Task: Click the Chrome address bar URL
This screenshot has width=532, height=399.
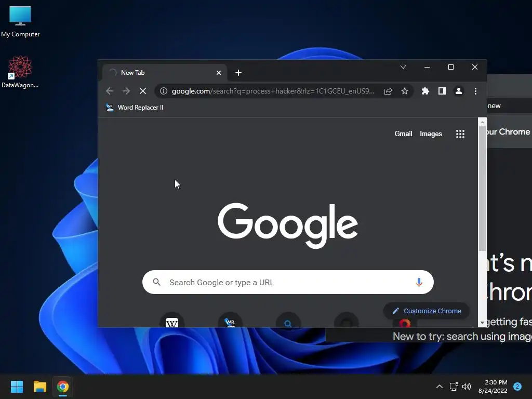Action: [272, 91]
